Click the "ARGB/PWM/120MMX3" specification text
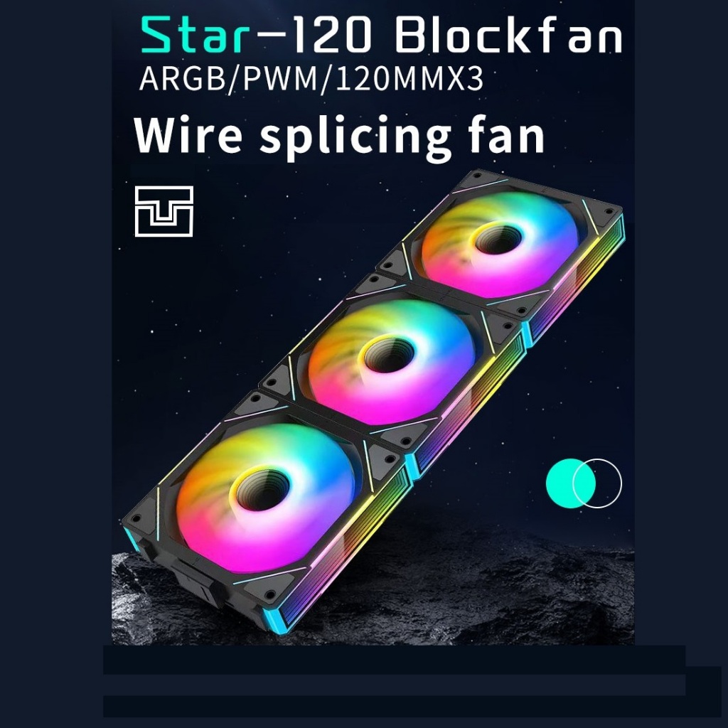728x728 pixels. [311, 79]
